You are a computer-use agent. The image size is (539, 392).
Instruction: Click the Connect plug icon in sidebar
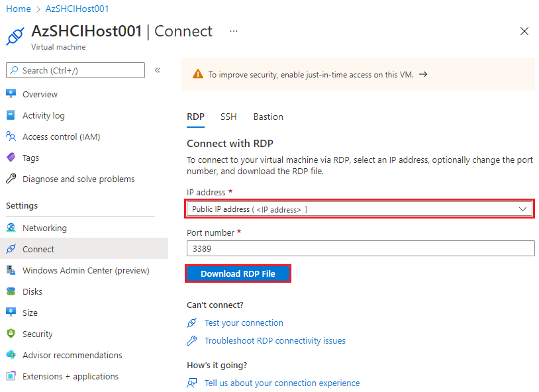click(x=11, y=248)
